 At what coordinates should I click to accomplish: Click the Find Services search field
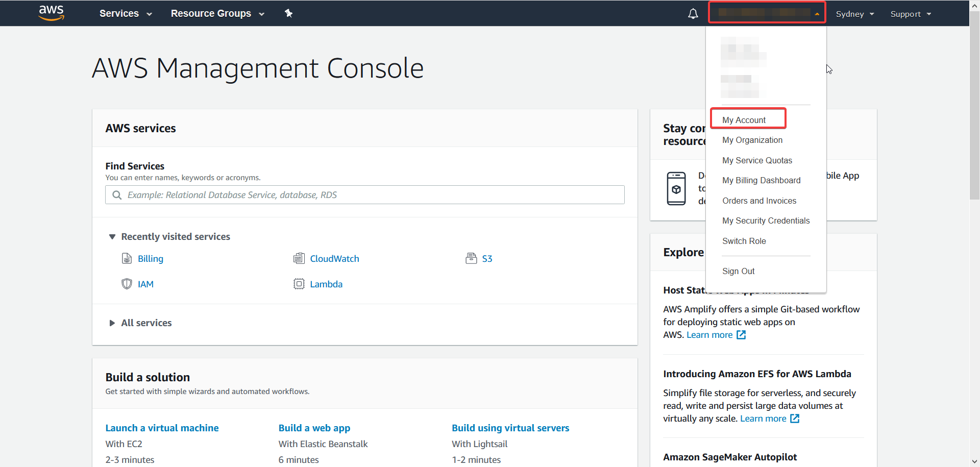[364, 195]
